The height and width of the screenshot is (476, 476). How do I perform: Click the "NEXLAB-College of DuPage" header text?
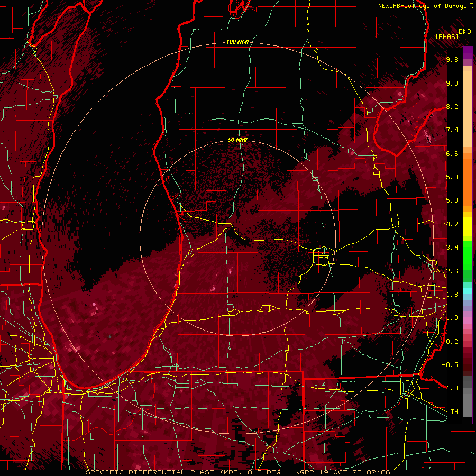423,6
